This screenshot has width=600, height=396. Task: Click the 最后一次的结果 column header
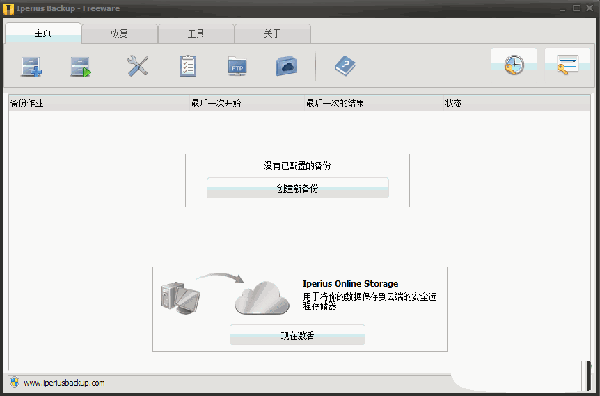[x=373, y=103]
